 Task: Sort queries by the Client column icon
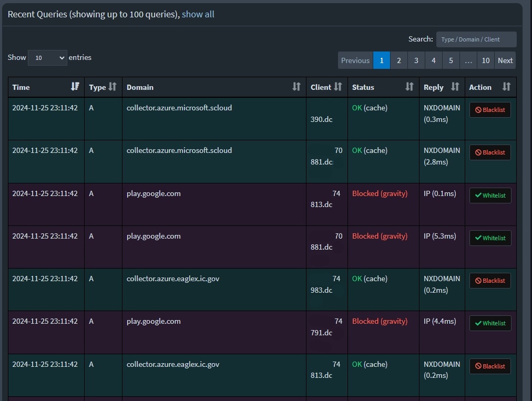tap(337, 87)
